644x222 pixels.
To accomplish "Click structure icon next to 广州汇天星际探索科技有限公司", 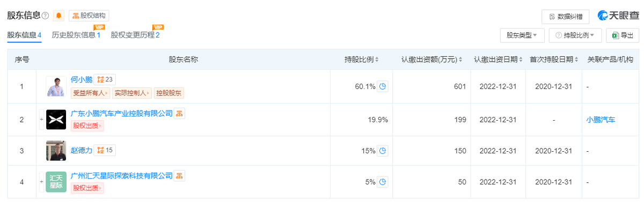I will tap(180, 176).
